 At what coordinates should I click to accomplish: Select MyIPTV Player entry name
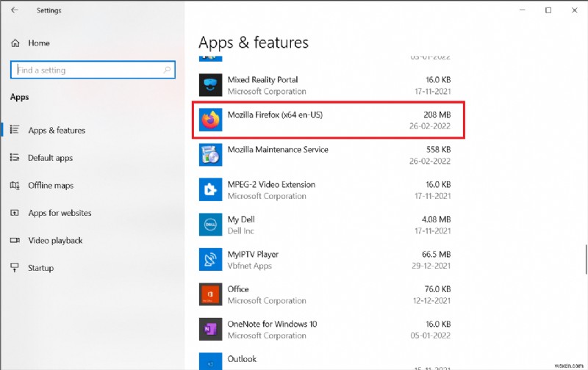[253, 254]
